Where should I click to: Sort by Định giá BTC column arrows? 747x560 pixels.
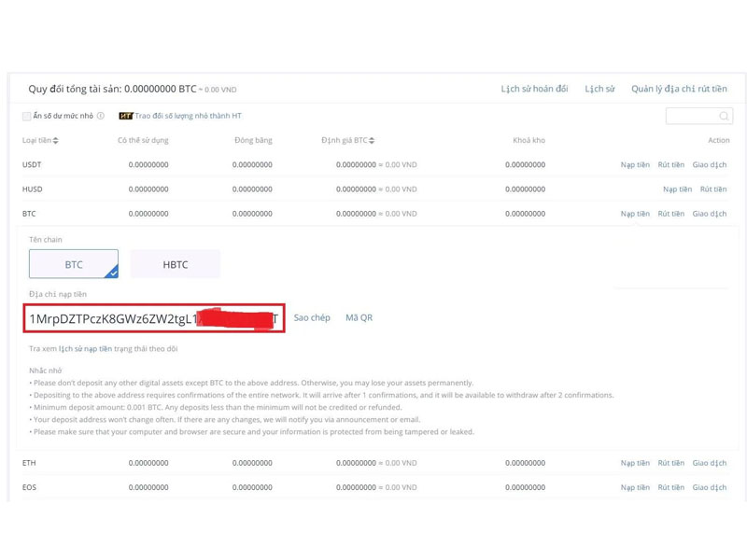pos(372,141)
